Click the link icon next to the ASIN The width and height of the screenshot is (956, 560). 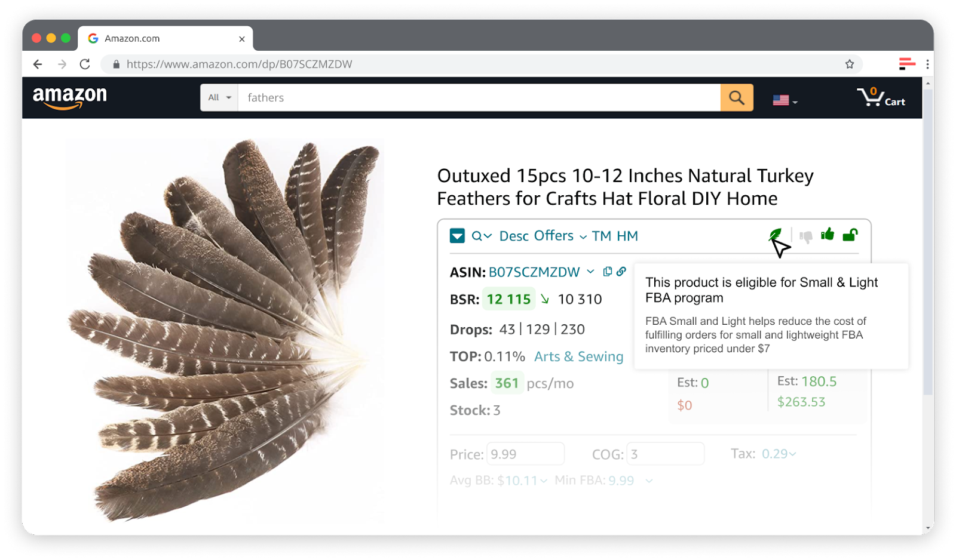tap(620, 272)
